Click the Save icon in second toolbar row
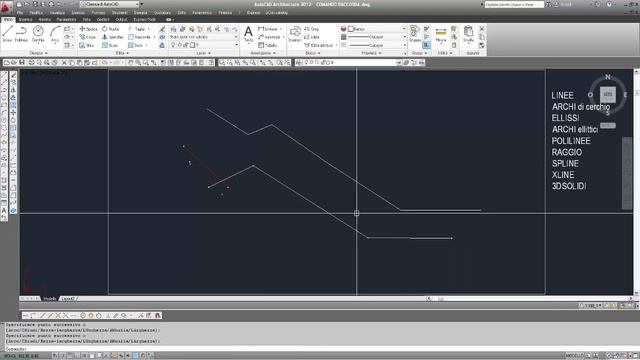 point(22,62)
